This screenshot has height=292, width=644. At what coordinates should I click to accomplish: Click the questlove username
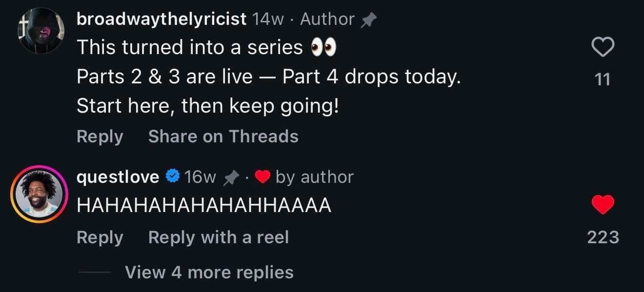(x=118, y=176)
